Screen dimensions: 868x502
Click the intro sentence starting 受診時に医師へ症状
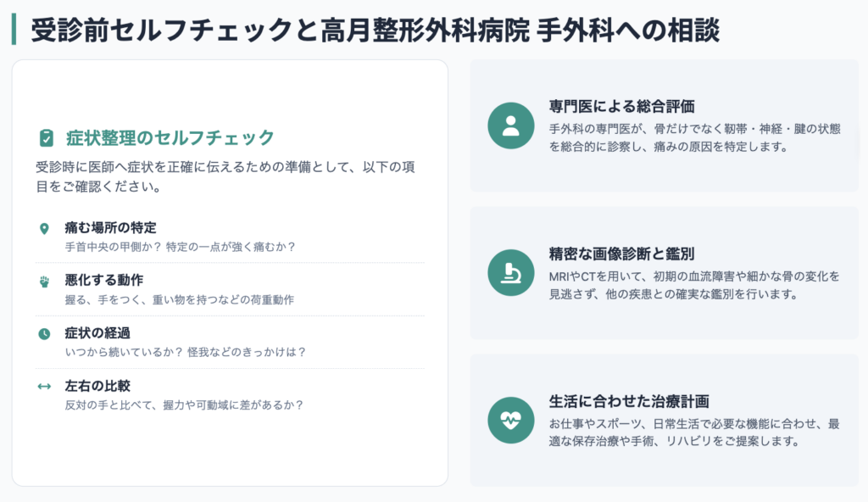tap(225, 176)
